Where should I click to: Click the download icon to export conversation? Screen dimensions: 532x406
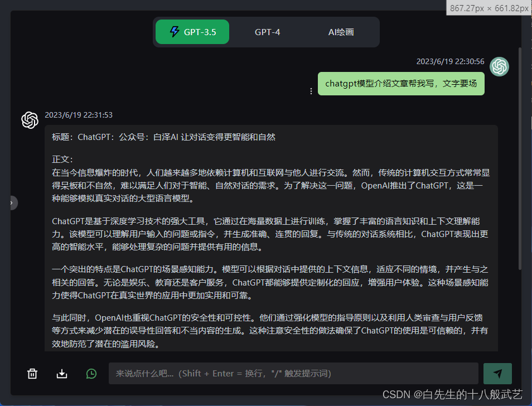point(62,374)
